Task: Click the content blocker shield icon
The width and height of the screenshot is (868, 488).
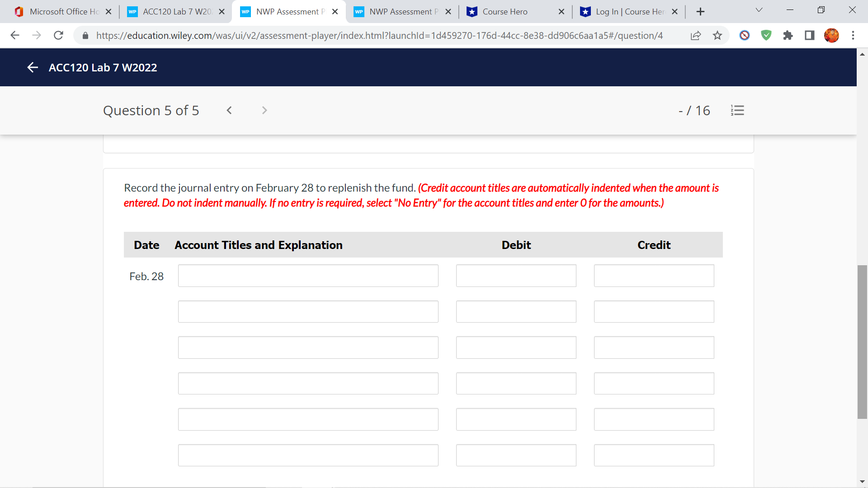Action: pyautogui.click(x=766, y=35)
